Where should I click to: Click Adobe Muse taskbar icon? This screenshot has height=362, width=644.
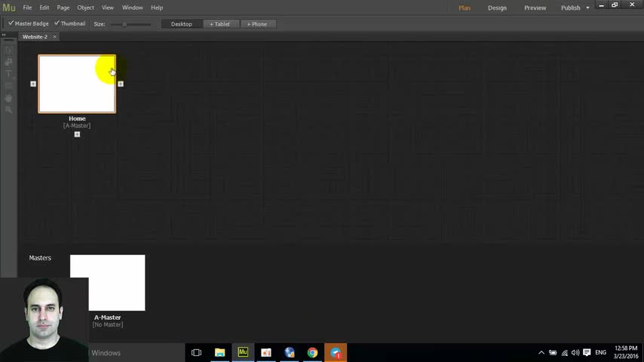point(243,352)
